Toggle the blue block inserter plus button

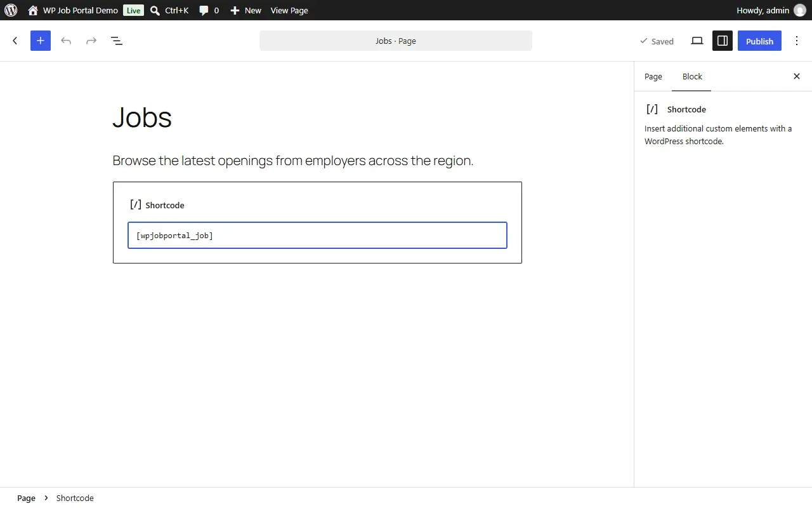click(x=41, y=41)
